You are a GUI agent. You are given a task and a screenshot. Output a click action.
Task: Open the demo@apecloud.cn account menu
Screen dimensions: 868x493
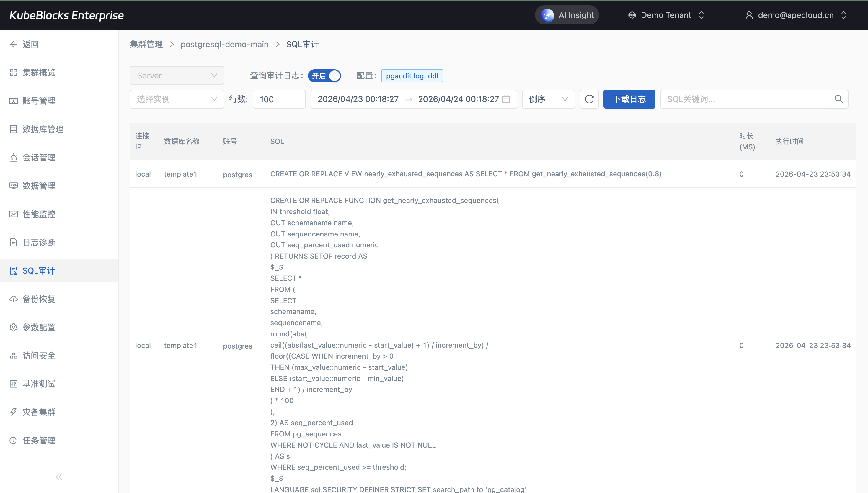pyautogui.click(x=796, y=15)
